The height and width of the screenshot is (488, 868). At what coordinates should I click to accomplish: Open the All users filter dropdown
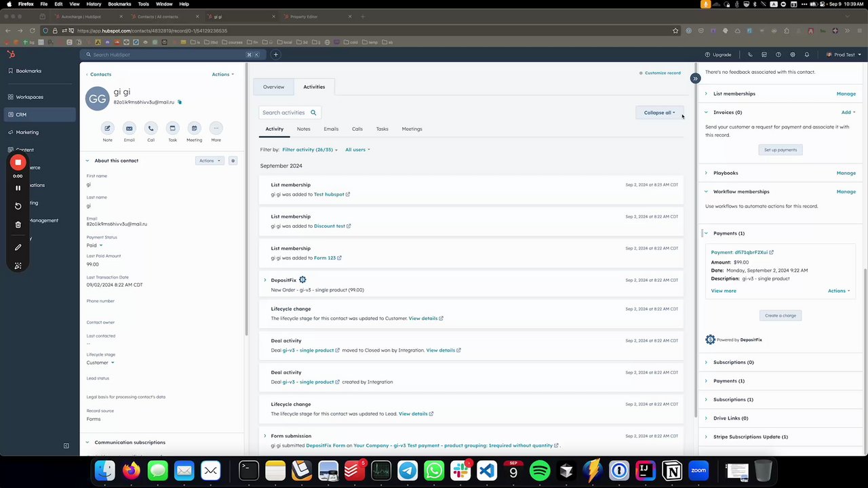pyautogui.click(x=357, y=150)
